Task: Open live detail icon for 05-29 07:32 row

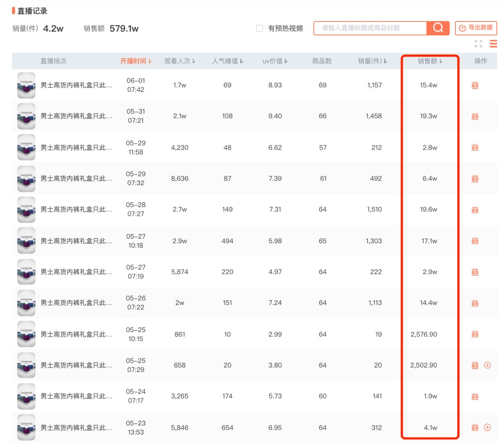Action: tap(475, 178)
